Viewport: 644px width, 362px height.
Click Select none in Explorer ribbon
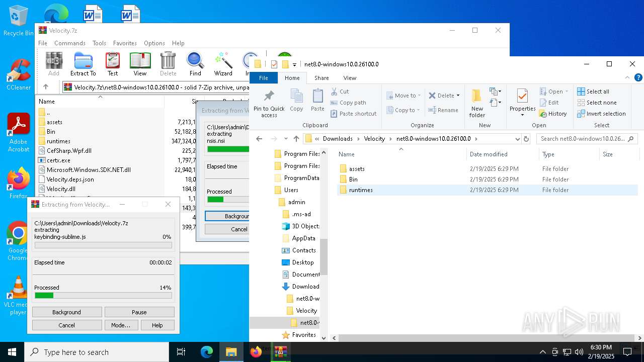pos(597,103)
